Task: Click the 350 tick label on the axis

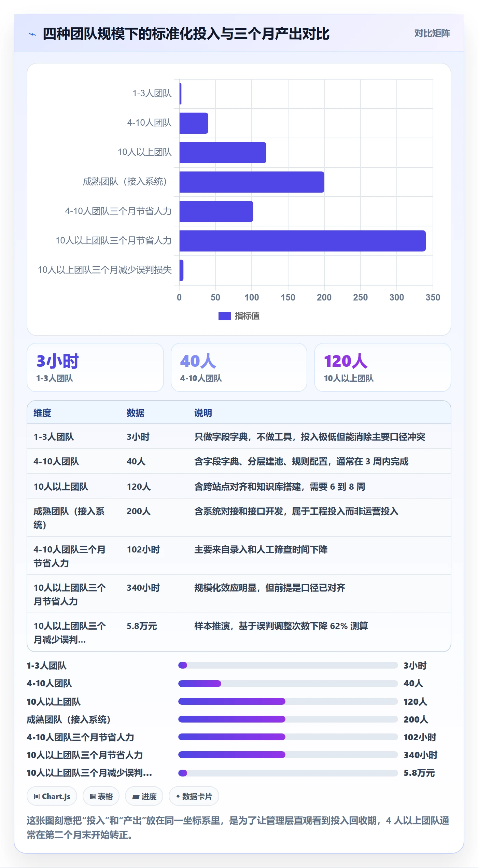Action: pos(433,297)
